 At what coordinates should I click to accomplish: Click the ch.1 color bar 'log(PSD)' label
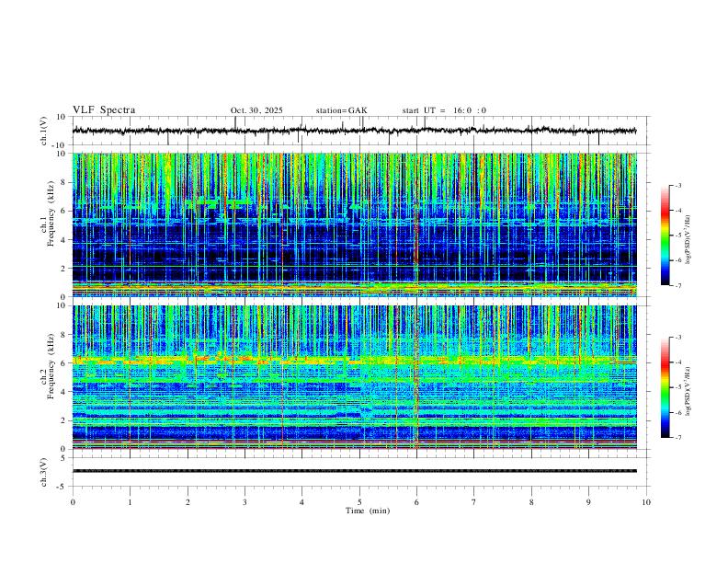[x=688, y=240]
